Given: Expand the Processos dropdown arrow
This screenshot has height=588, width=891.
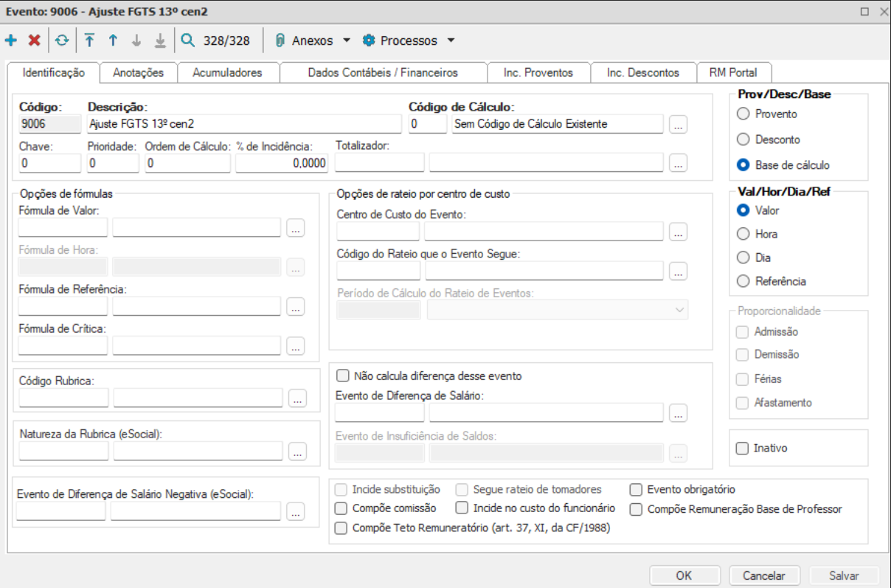Looking at the screenshot, I should [x=451, y=41].
